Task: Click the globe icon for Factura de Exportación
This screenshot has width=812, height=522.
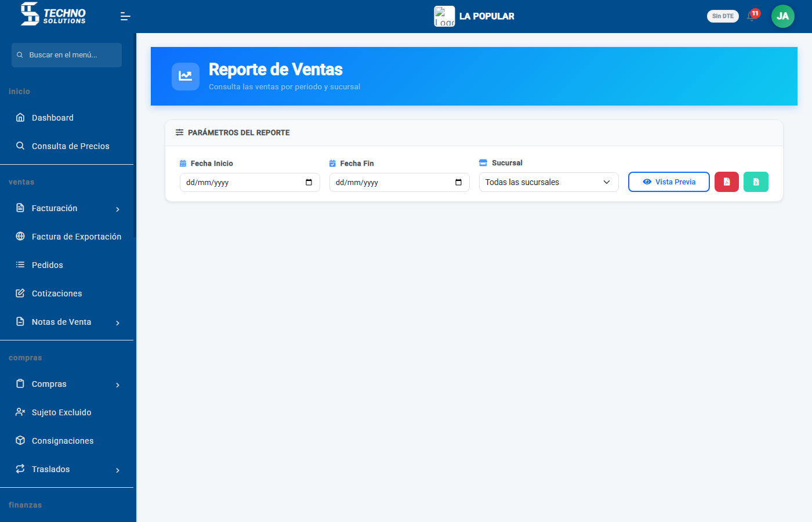Action: (x=20, y=237)
